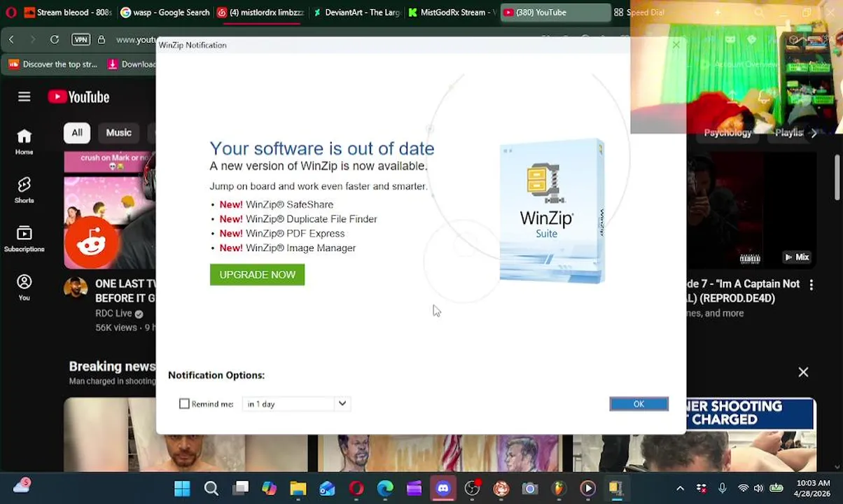The image size is (843, 504).
Task: Open File Explorer from taskbar
Action: 298,488
